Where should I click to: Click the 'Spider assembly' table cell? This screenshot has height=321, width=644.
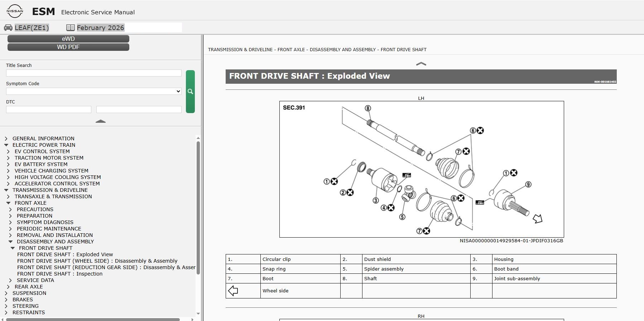416,269
